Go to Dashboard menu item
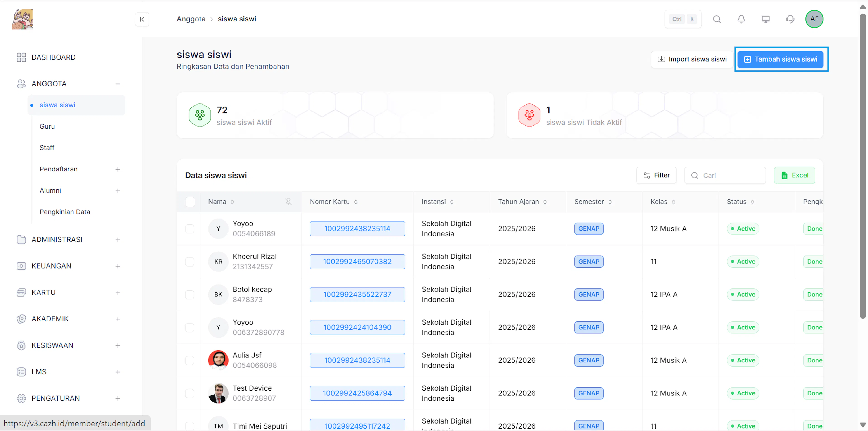Viewport: 868px width, 431px height. tap(53, 57)
